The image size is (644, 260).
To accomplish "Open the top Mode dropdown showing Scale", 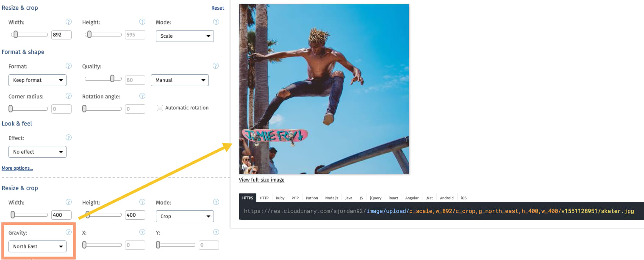I will [185, 36].
